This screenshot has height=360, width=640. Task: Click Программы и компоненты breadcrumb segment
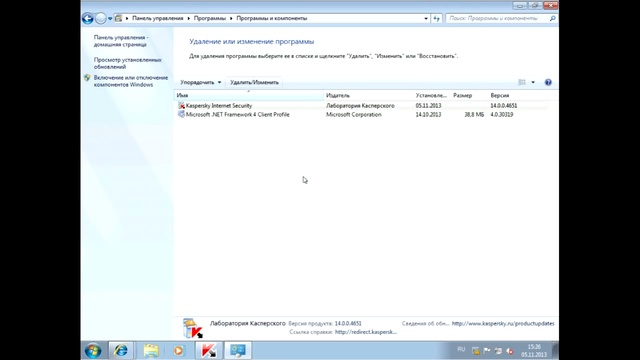(x=271, y=18)
